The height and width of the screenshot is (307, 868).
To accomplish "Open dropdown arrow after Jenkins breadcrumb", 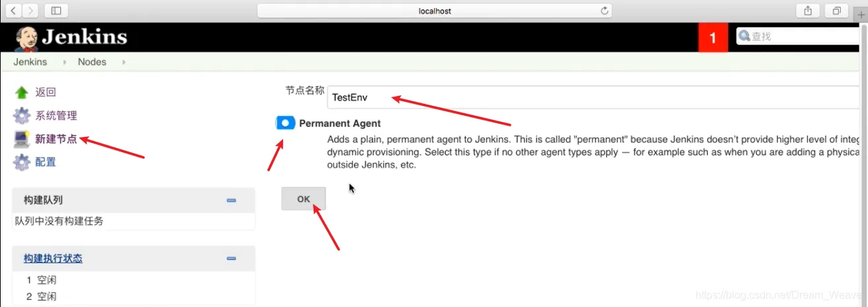I will tap(65, 62).
